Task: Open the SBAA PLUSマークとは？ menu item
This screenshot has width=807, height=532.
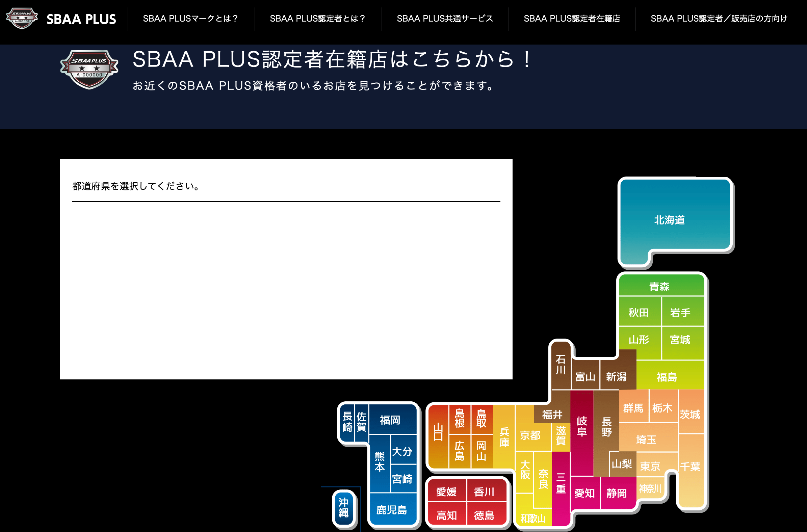Action: (x=191, y=19)
